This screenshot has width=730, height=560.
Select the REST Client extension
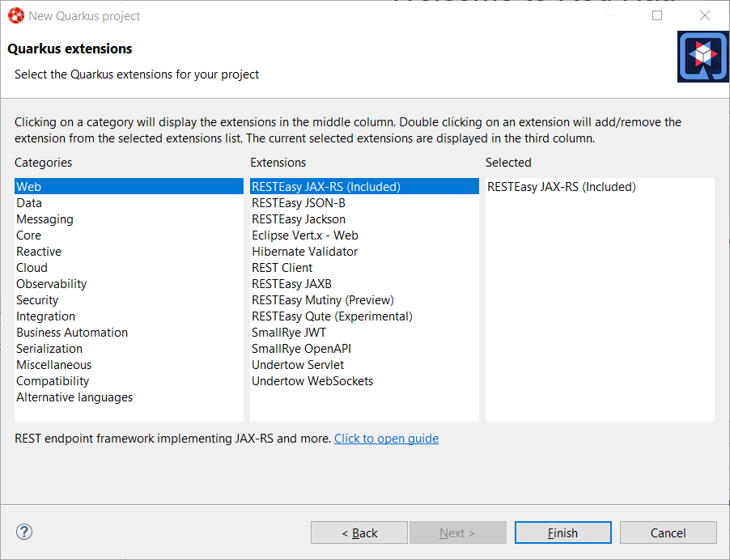point(364,268)
